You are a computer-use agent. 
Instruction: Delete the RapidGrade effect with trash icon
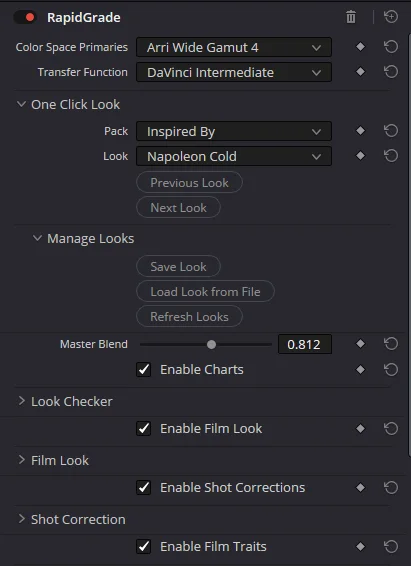351,17
